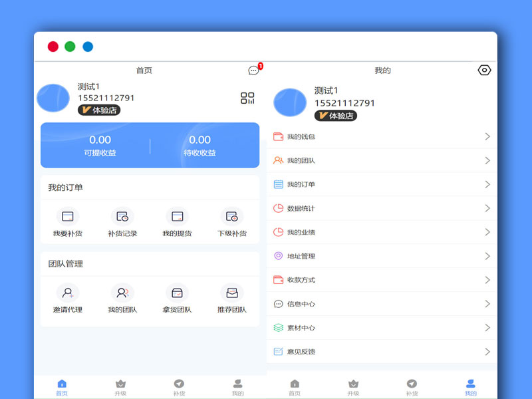
Task: Expand the 意见反馈 row chevron
Action: click(x=487, y=352)
